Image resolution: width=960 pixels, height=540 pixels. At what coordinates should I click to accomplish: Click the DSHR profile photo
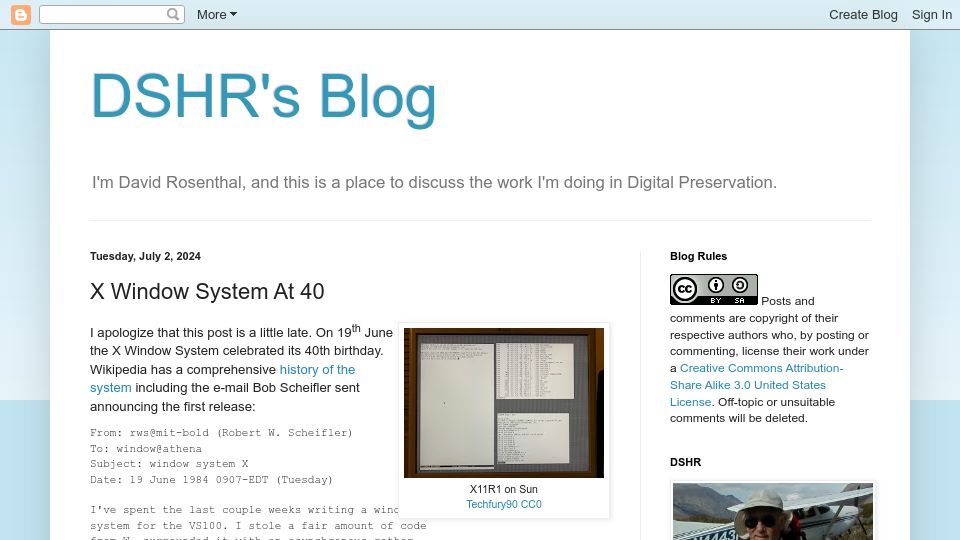tap(773, 512)
